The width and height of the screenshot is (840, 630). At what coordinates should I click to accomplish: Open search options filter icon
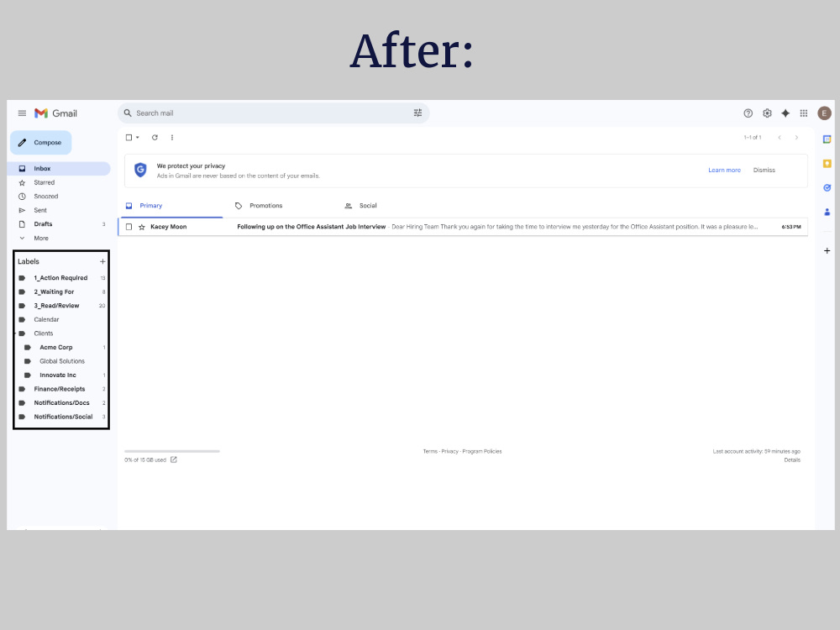(417, 113)
